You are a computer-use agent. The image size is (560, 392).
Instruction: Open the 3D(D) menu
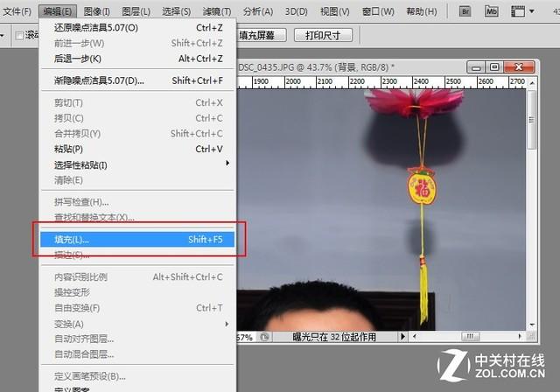tap(296, 11)
